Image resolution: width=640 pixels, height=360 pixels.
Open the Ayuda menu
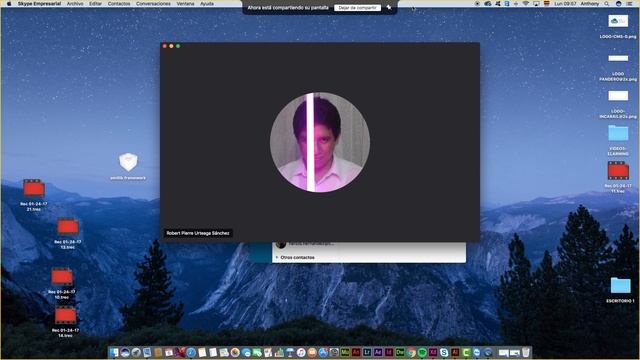[x=207, y=4]
